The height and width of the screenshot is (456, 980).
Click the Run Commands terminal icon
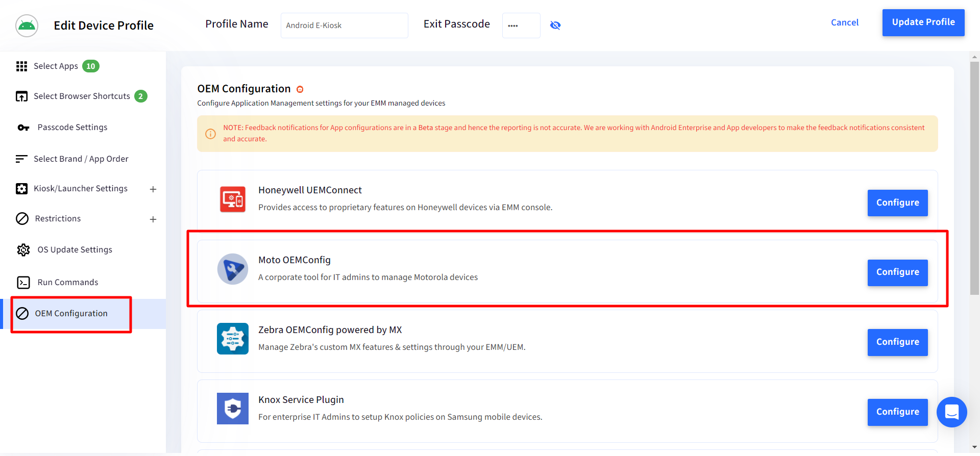click(23, 283)
